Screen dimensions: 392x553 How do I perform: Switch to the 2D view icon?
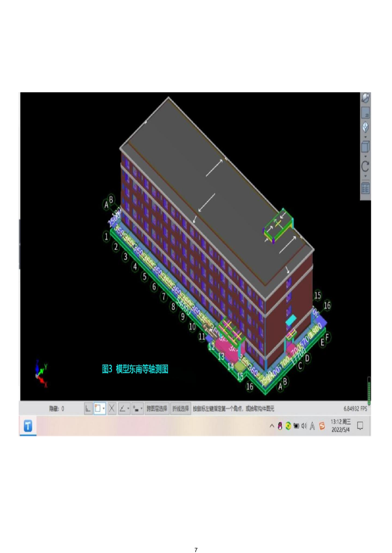pos(365,113)
